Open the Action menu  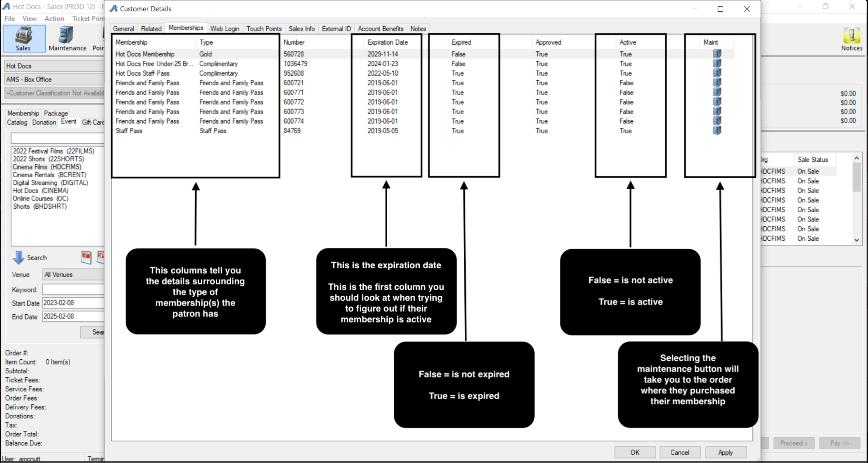point(54,18)
